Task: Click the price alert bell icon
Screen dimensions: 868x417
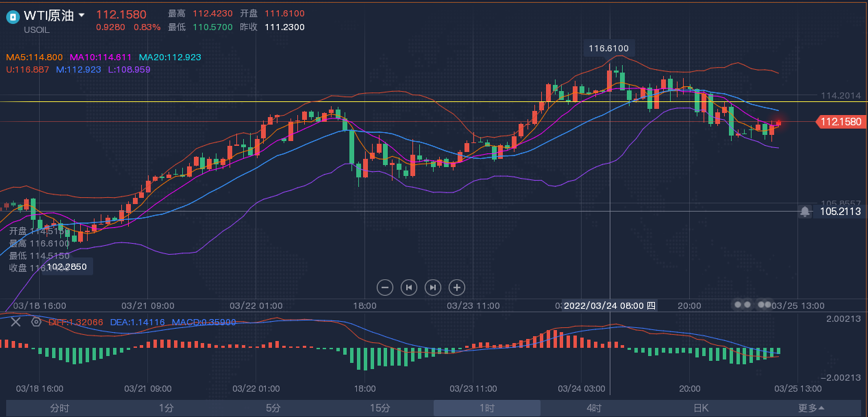Action: click(805, 212)
